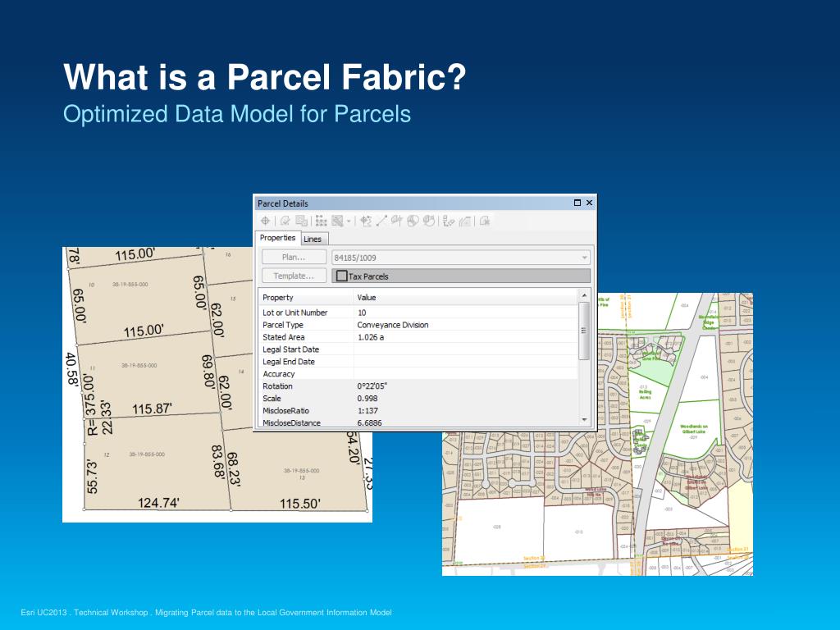Click the square symbol swatch beside Tax Parcels
Screen dimensions: 840x630
[342, 276]
